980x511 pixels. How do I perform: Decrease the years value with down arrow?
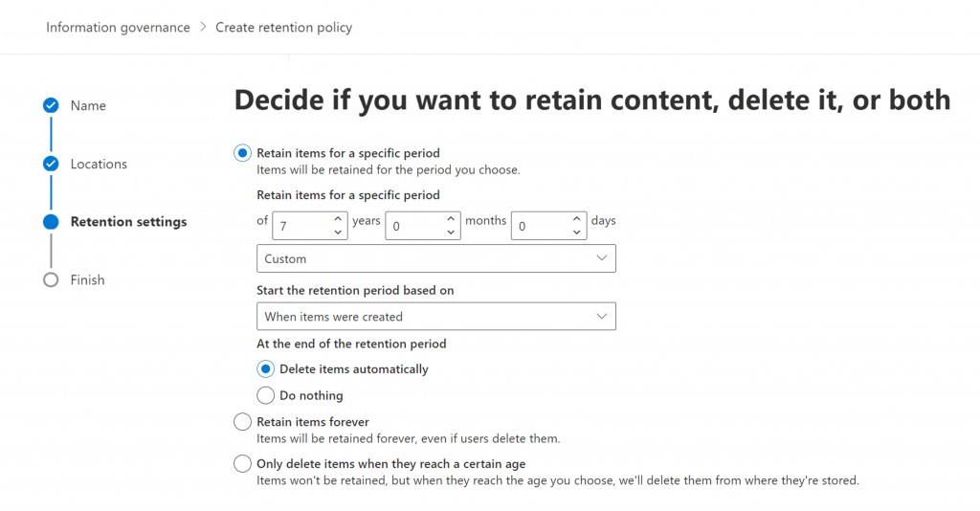(x=338, y=233)
